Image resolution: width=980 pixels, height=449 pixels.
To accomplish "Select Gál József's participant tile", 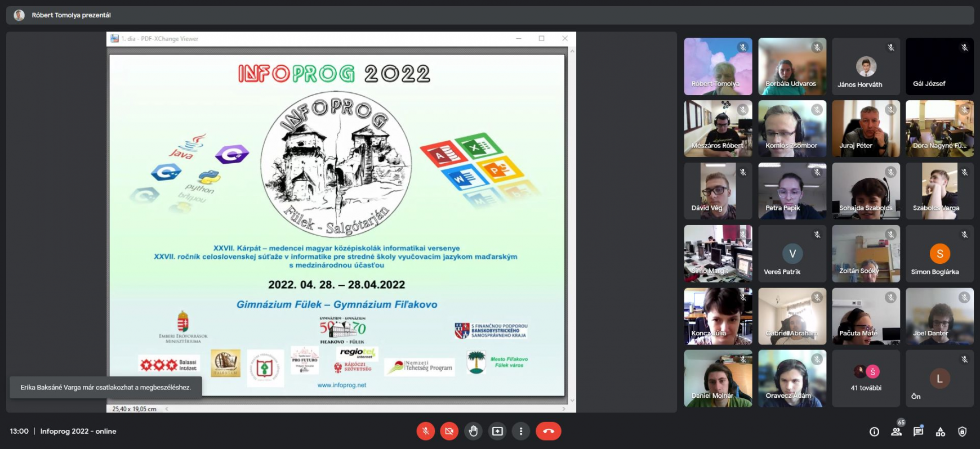I will pyautogui.click(x=939, y=66).
